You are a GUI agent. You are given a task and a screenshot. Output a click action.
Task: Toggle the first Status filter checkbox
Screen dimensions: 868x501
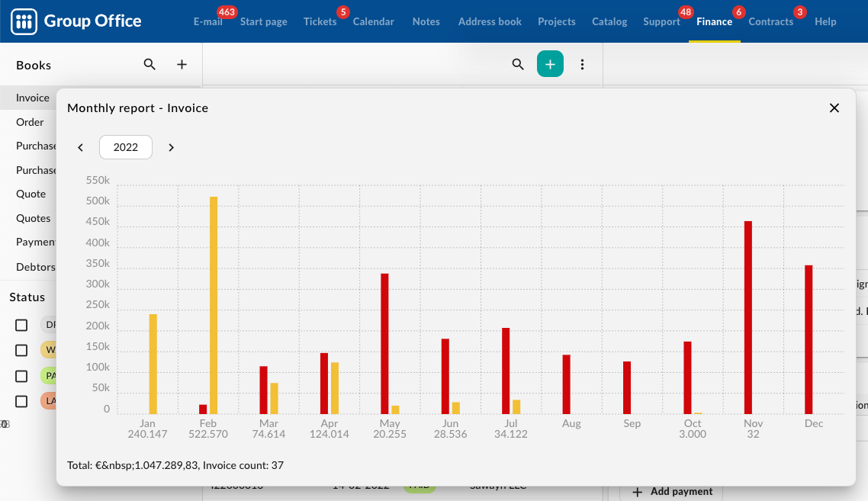[21, 325]
